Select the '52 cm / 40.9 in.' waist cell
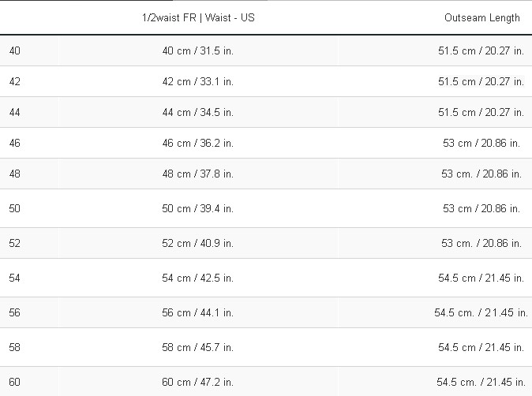This screenshot has height=396, width=532. pos(198,244)
